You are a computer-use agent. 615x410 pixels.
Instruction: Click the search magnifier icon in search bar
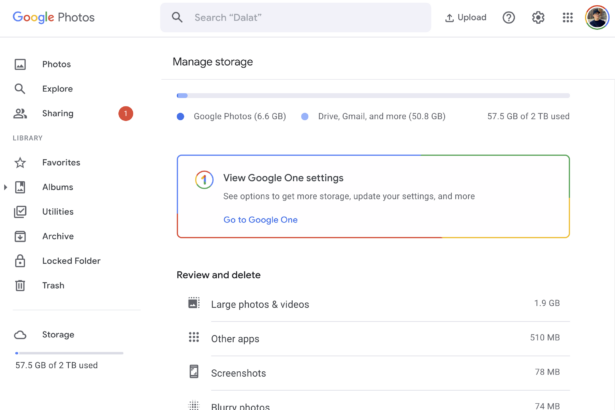coord(177,17)
